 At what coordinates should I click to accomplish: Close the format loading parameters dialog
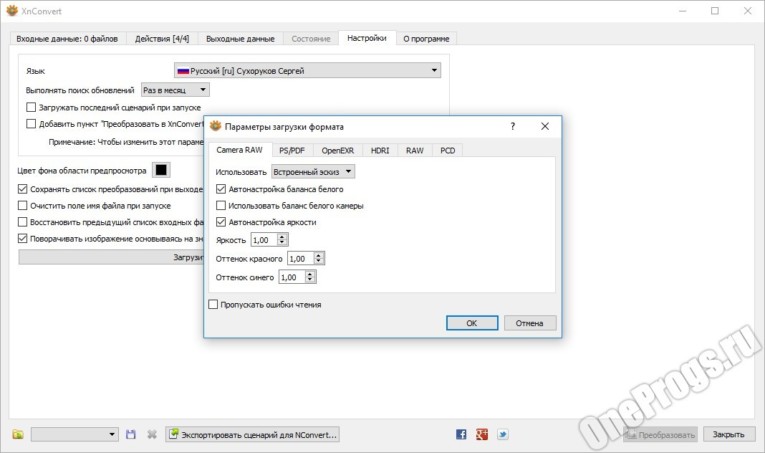tap(545, 126)
